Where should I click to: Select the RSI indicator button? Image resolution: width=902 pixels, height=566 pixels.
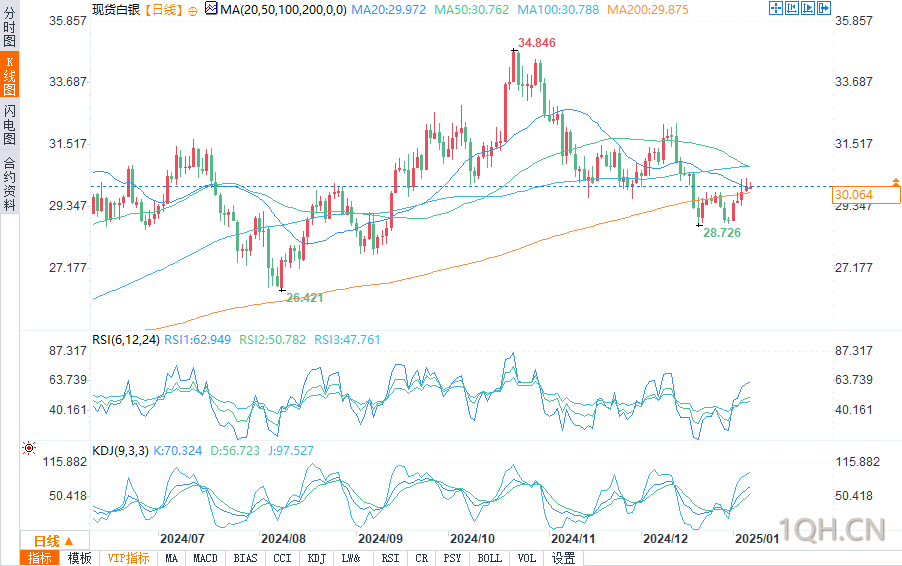390,558
